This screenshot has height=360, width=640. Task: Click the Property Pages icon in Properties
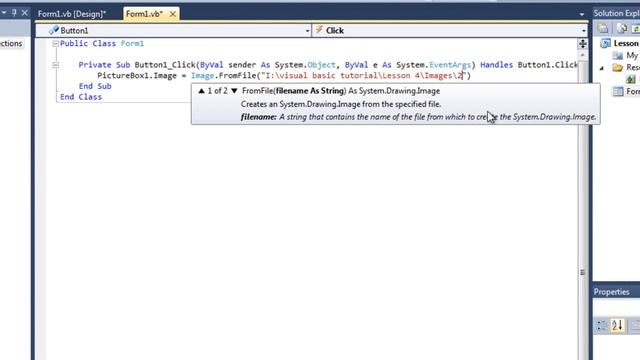pyautogui.click(x=635, y=325)
